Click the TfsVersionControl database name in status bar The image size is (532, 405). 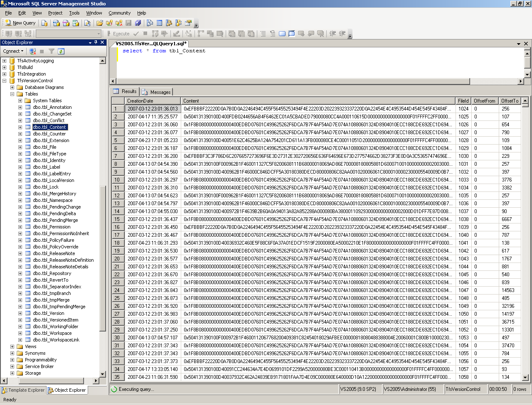[463, 389]
